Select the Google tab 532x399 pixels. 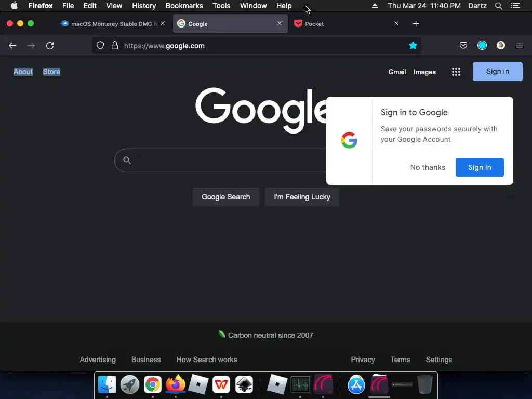pyautogui.click(x=230, y=24)
